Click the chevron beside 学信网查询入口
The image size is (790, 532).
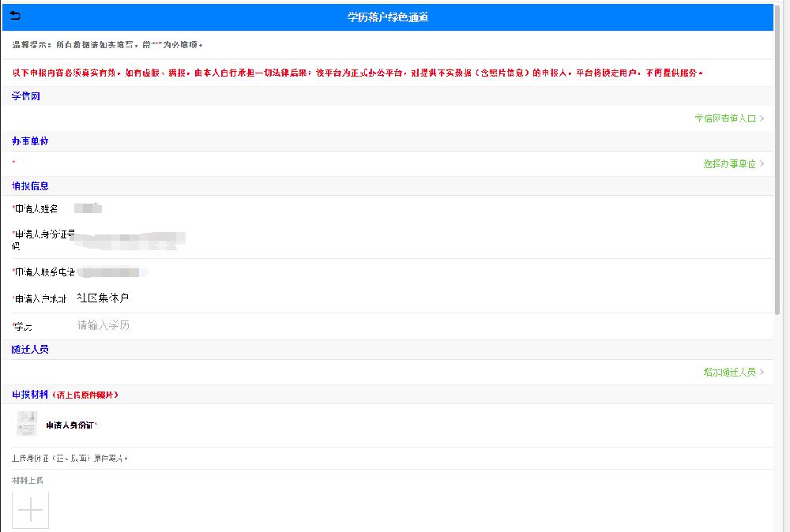(x=762, y=118)
